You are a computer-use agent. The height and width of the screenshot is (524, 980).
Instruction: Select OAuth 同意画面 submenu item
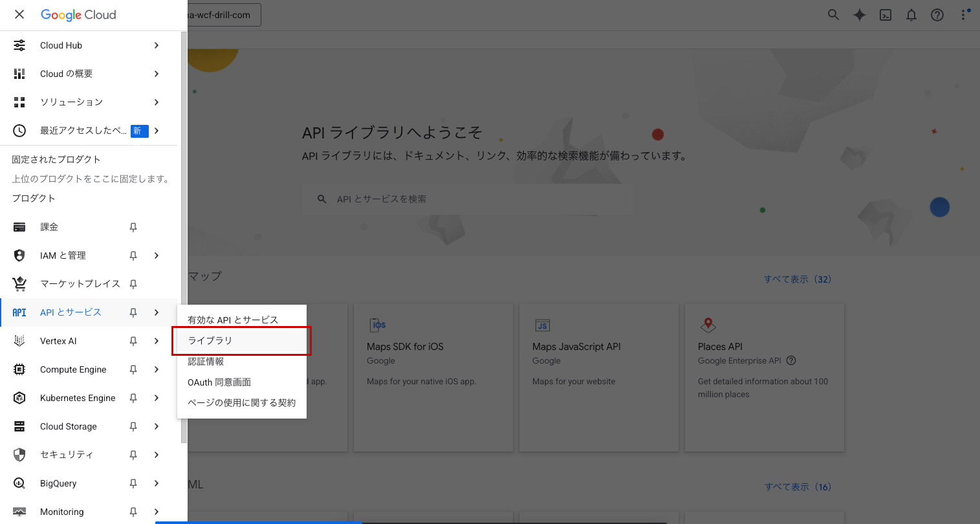(242, 382)
